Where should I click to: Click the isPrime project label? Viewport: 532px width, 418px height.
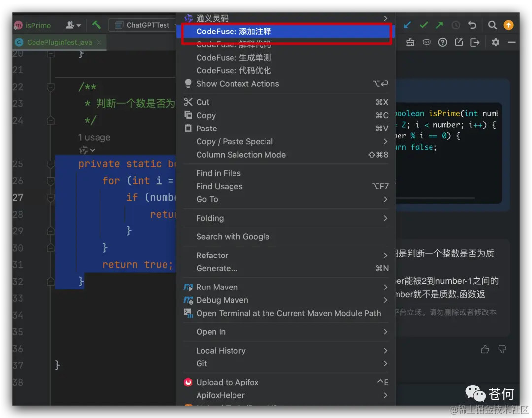[37, 26]
